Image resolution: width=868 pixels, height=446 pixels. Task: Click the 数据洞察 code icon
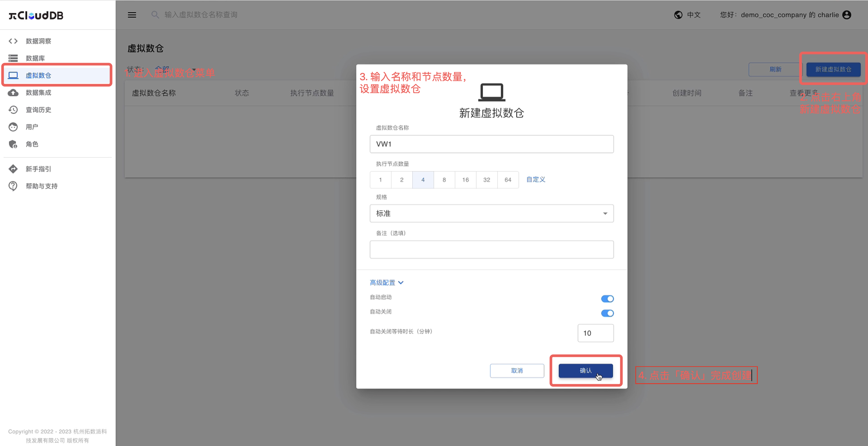[13, 41]
